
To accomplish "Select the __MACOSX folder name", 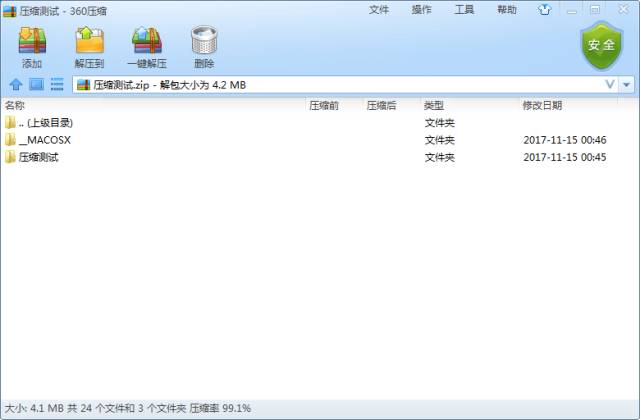I will pyautogui.click(x=45, y=140).
